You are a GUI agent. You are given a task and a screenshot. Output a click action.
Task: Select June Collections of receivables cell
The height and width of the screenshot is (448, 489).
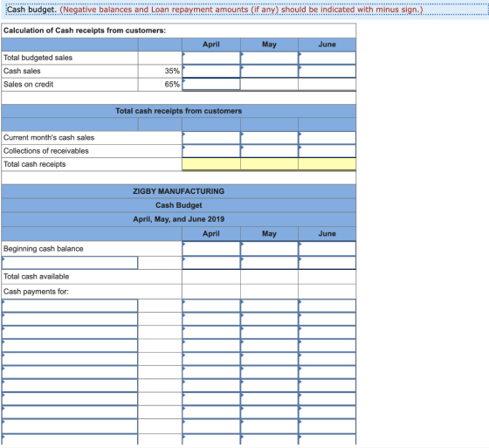[327, 151]
